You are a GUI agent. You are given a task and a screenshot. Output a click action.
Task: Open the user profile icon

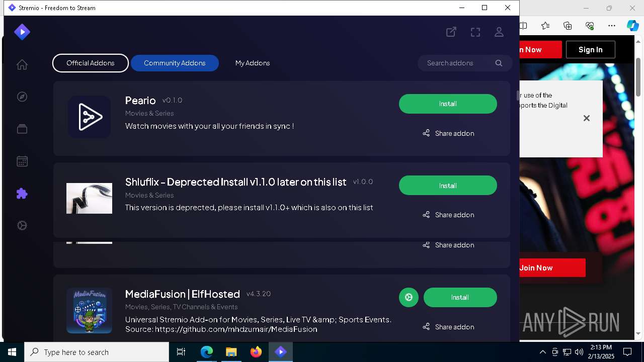click(x=499, y=32)
